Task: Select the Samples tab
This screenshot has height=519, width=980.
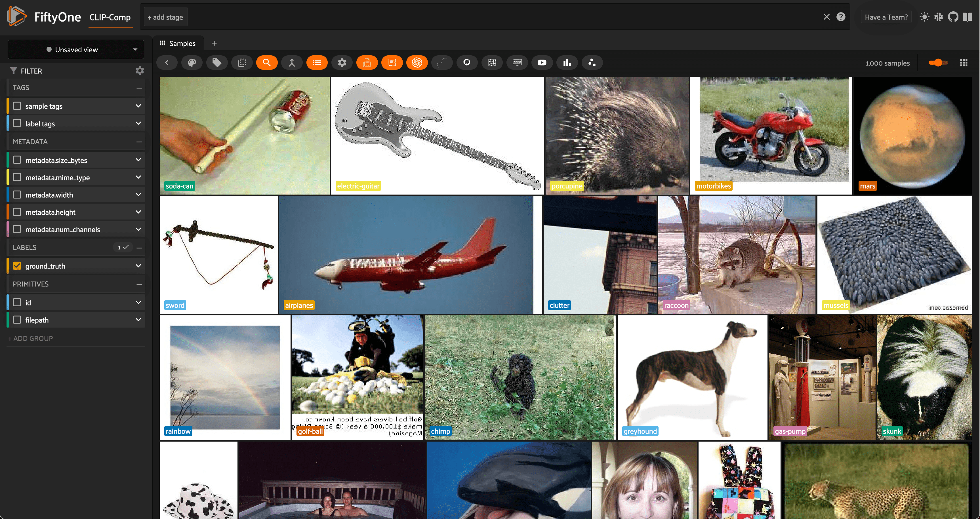Action: tap(178, 43)
